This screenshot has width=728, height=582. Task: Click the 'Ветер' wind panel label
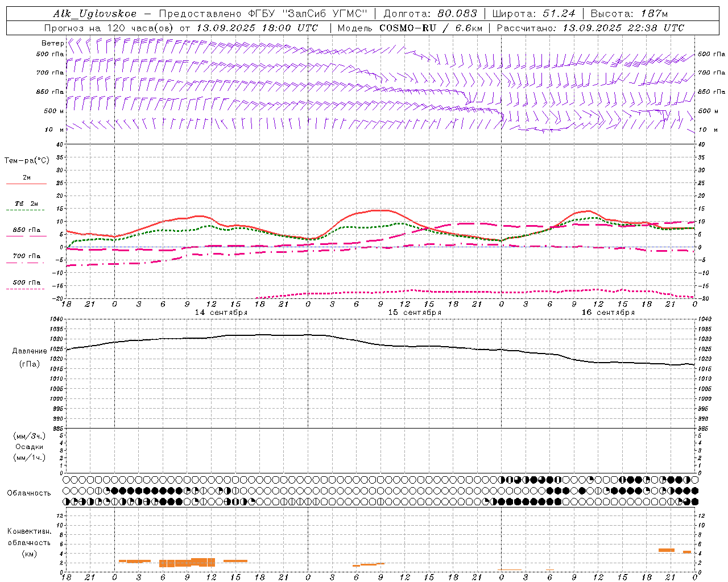(52, 43)
